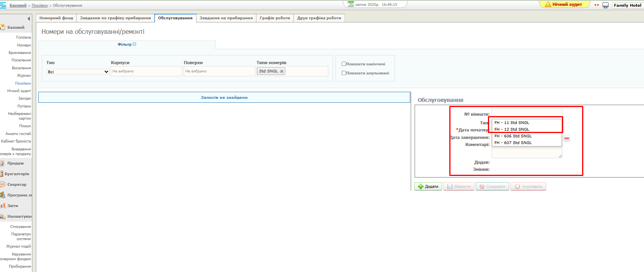Open the Базовий breadcrumb link
Image resolution: width=644 pixels, height=272 pixels.
(x=18, y=6)
